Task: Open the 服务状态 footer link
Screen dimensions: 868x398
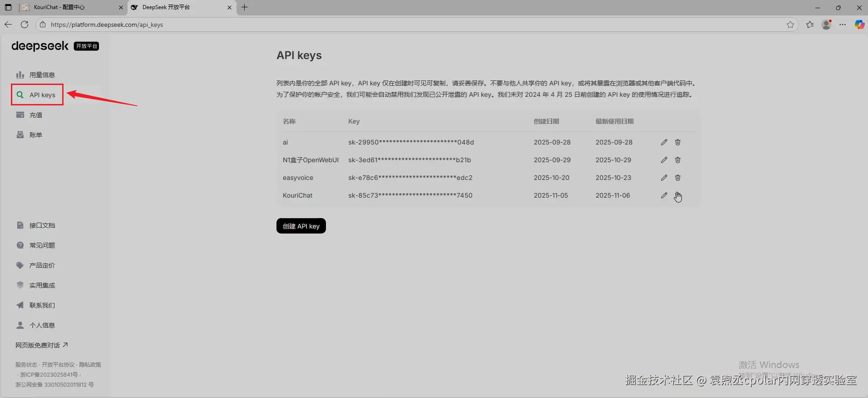Action: coord(26,365)
